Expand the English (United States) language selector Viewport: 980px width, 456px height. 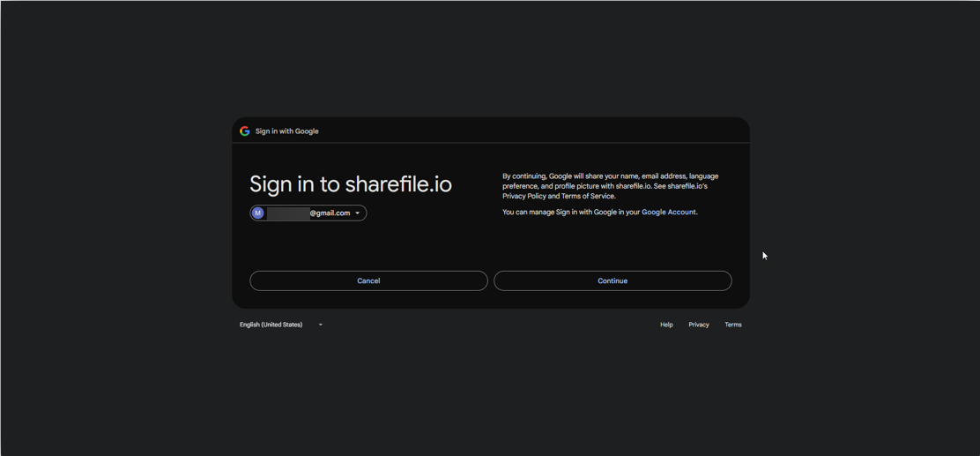(281, 325)
